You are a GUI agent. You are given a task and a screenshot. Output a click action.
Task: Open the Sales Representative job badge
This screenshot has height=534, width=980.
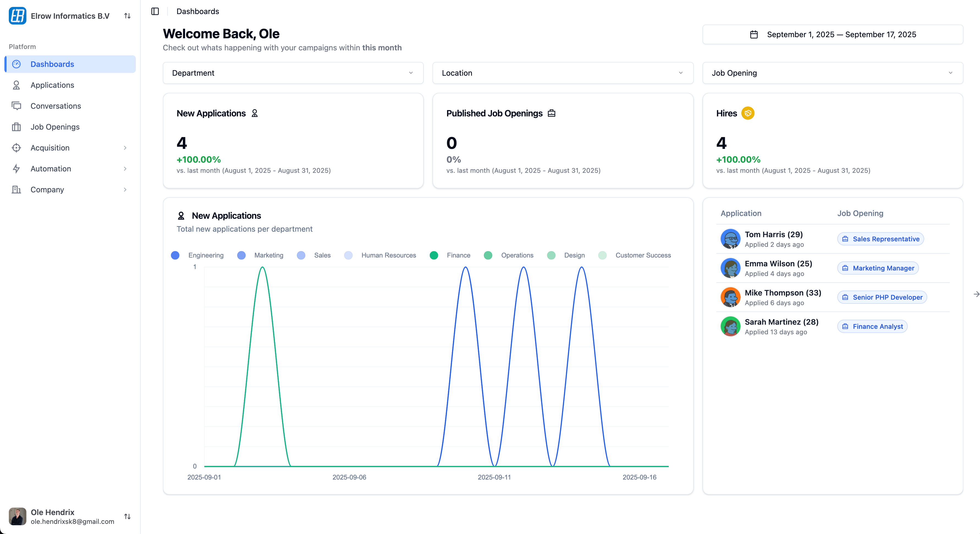click(880, 239)
